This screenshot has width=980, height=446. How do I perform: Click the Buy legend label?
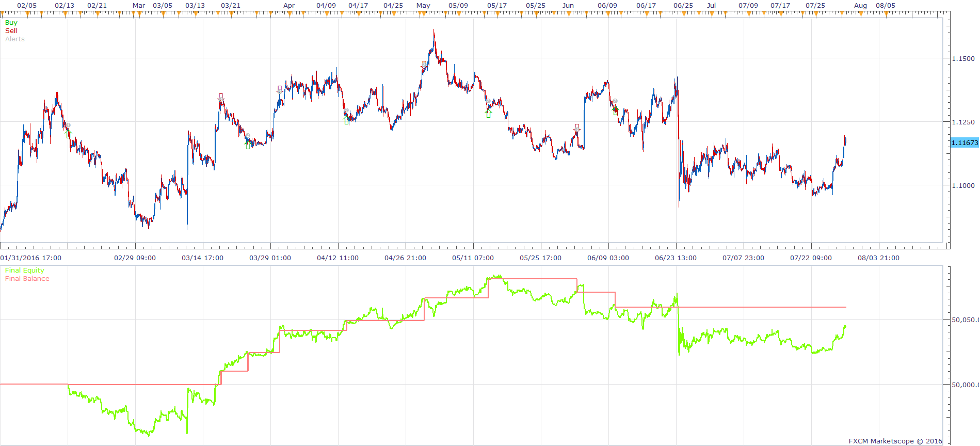[11, 22]
